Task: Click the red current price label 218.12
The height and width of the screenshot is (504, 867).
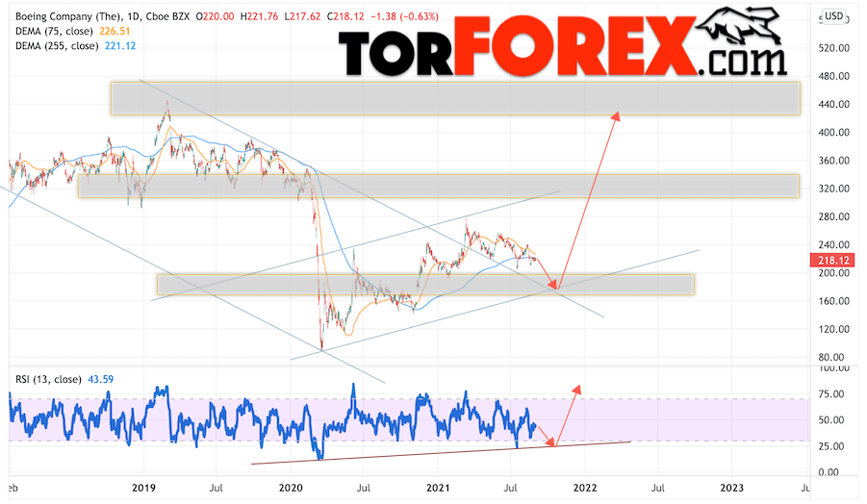Action: pyautogui.click(x=833, y=260)
